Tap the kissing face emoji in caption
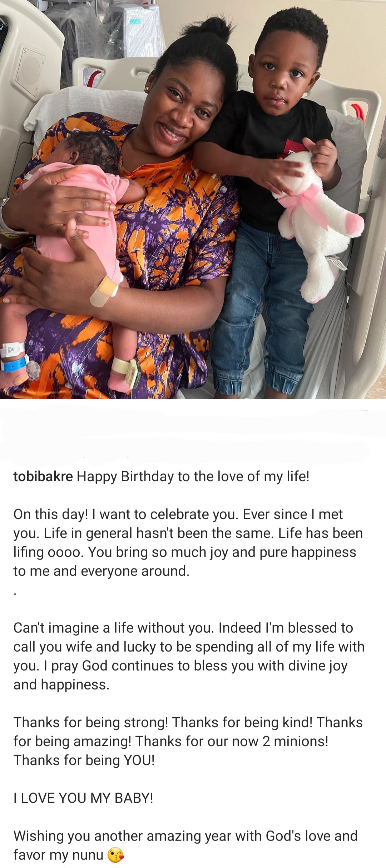Viewport: 386px width, 868px height. coord(115,855)
